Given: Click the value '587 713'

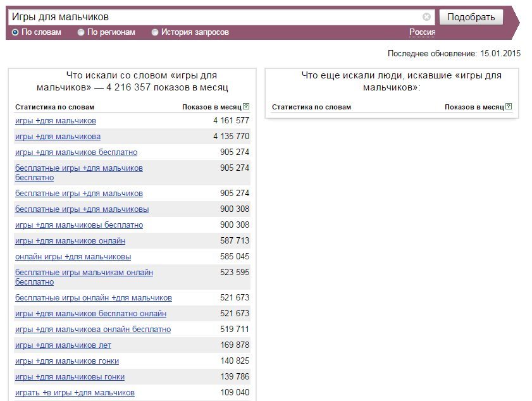Looking at the screenshot, I should 235,240.
